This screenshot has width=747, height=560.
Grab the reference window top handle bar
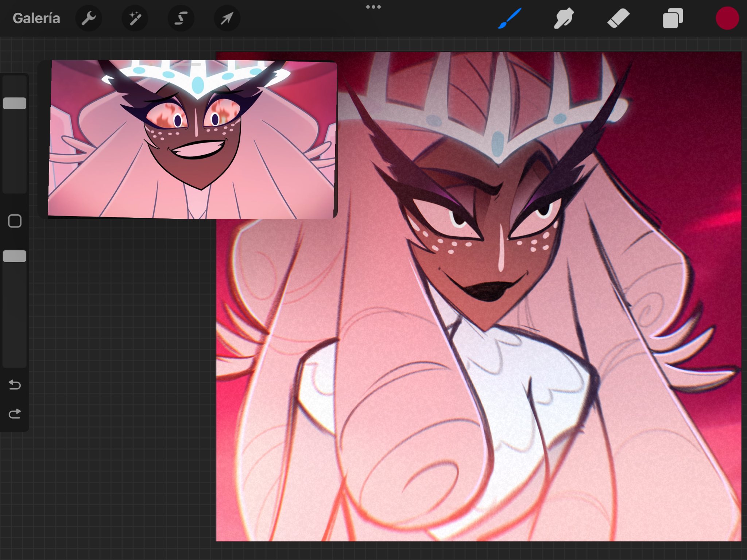click(192, 64)
